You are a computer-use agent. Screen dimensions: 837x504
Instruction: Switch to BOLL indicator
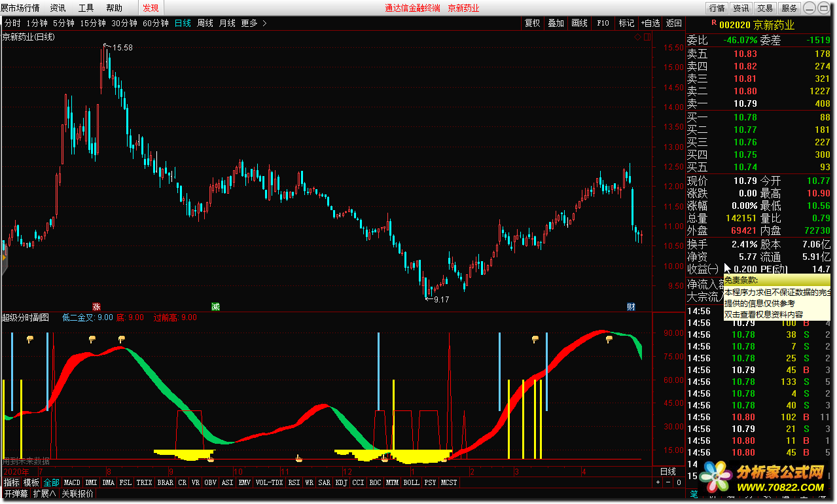pos(412,482)
